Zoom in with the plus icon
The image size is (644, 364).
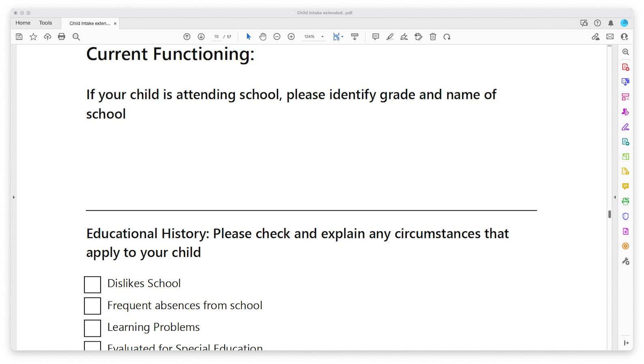pyautogui.click(x=291, y=37)
